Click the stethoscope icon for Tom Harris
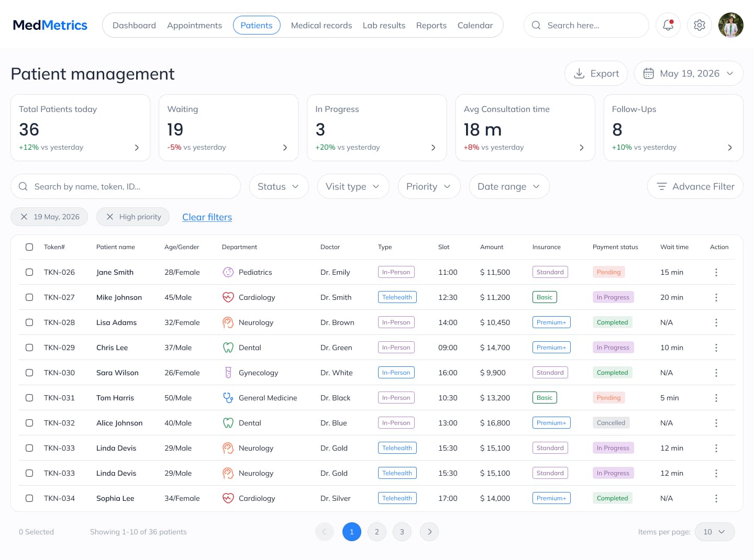The image size is (754, 560). [228, 398]
